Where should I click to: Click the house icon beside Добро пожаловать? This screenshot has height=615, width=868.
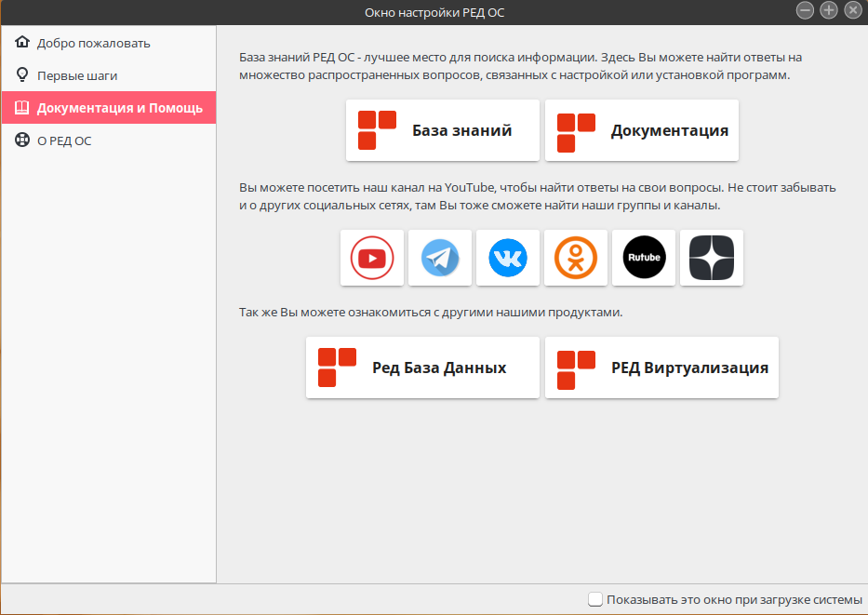[22, 42]
